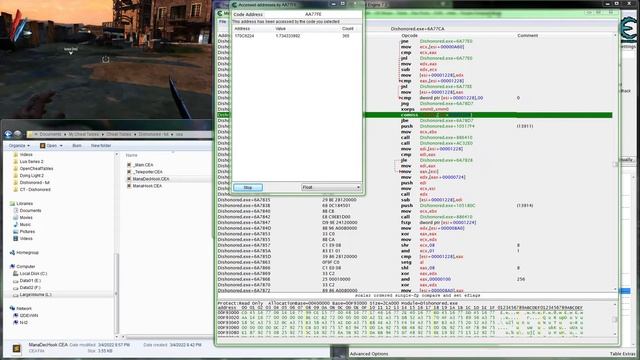Open the File menu in Memory Viewer
This screenshot has width=640, height=360.
coord(222,22)
